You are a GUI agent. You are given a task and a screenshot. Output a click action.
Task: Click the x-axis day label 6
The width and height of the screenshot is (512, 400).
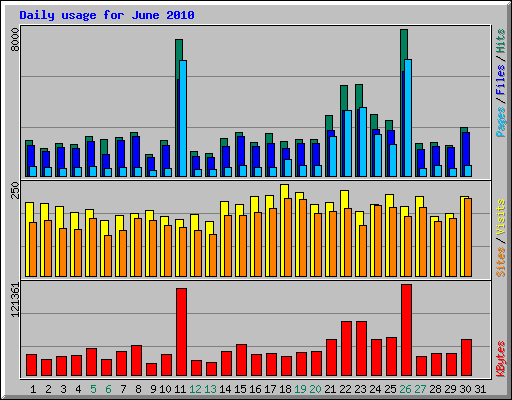[108, 389]
